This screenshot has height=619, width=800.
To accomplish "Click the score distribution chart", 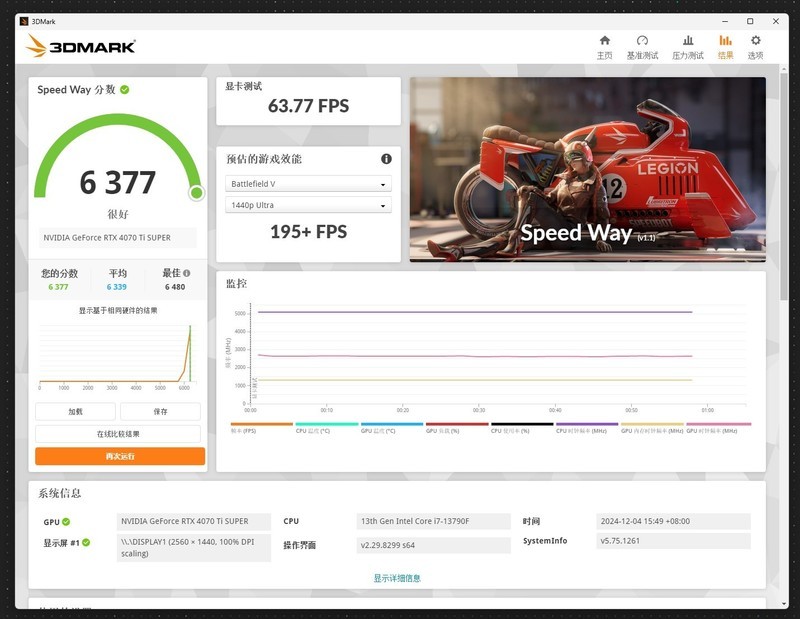I will [118, 357].
